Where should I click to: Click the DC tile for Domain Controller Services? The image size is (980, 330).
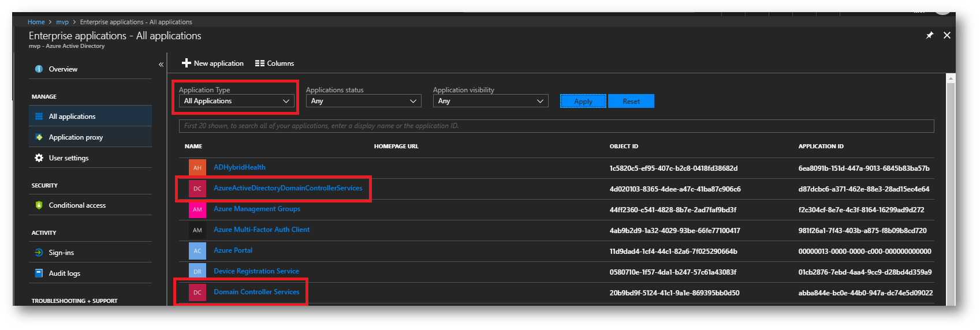point(198,292)
